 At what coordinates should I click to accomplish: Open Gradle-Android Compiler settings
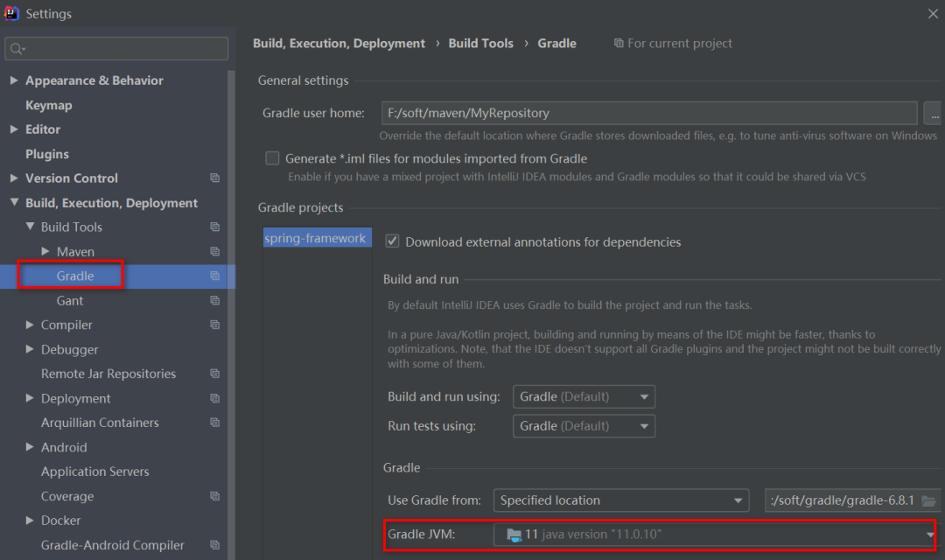[x=113, y=545]
